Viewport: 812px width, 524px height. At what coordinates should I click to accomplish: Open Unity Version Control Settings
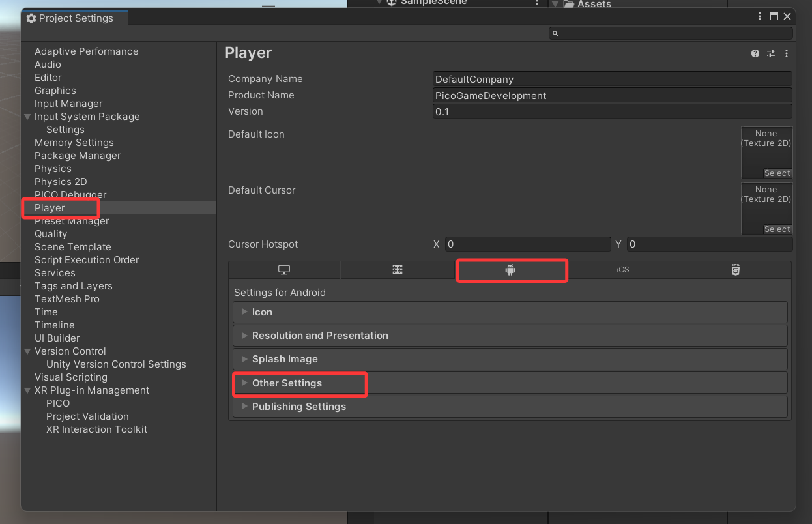[x=116, y=364]
